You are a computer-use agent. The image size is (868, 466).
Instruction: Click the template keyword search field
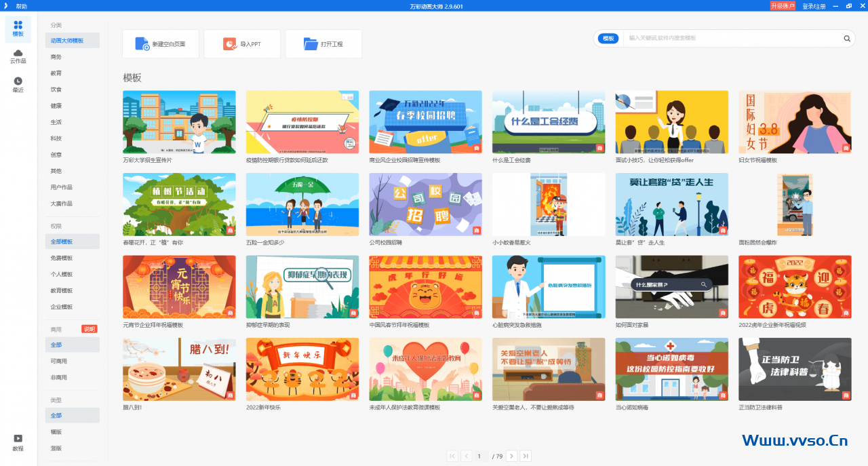[732, 39]
